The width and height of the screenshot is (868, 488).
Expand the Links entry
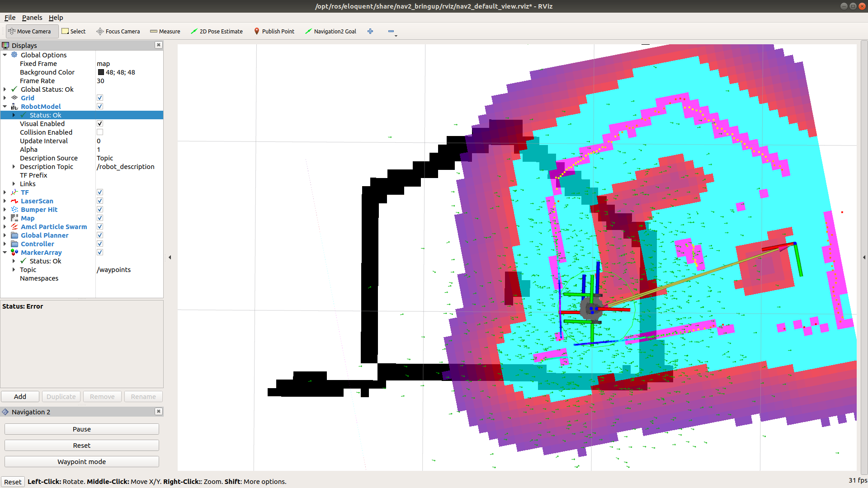click(14, 184)
